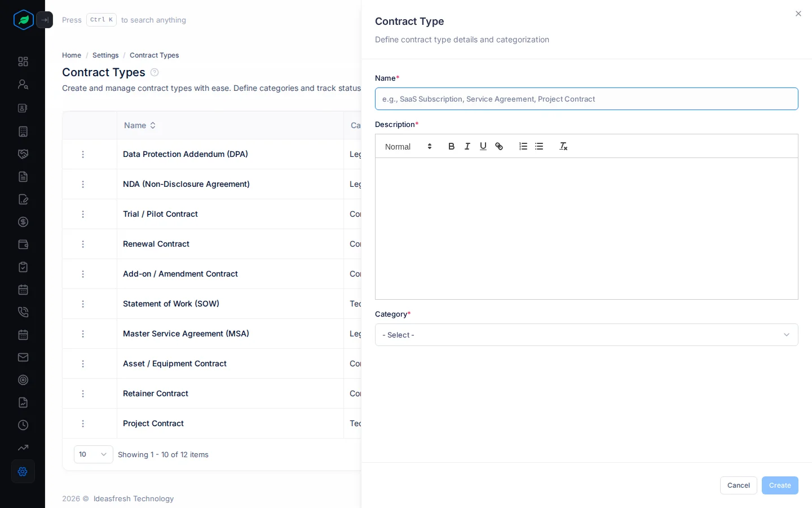Open the mail envelope icon in sidebar
Viewport: 812px width, 508px height.
tap(23, 357)
